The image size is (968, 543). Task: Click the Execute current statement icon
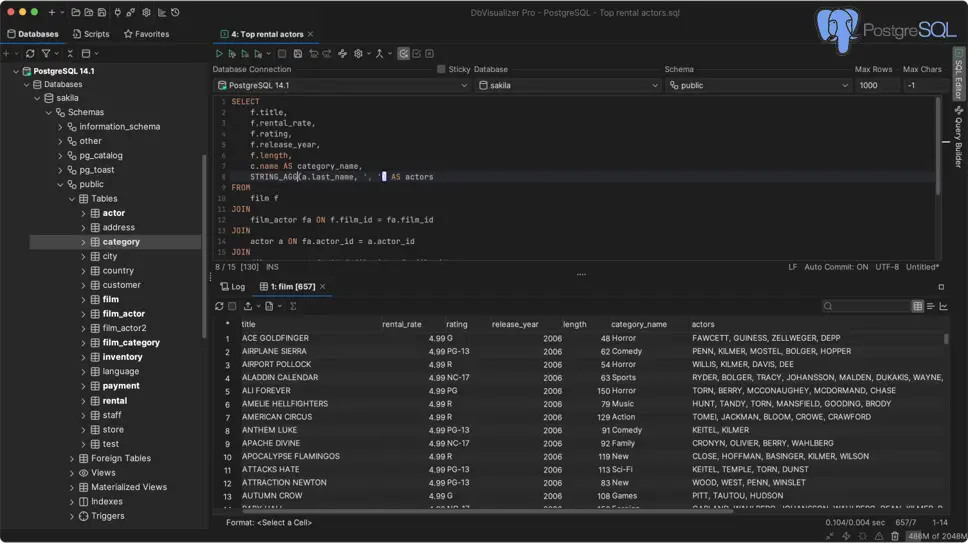tap(232, 54)
